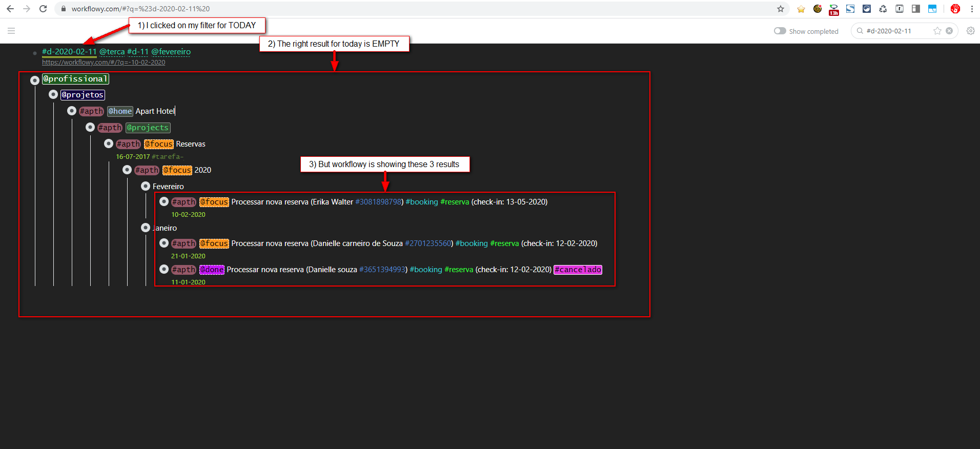Zoom into the @projetos bullet
The image size is (980, 449).
[x=53, y=94]
